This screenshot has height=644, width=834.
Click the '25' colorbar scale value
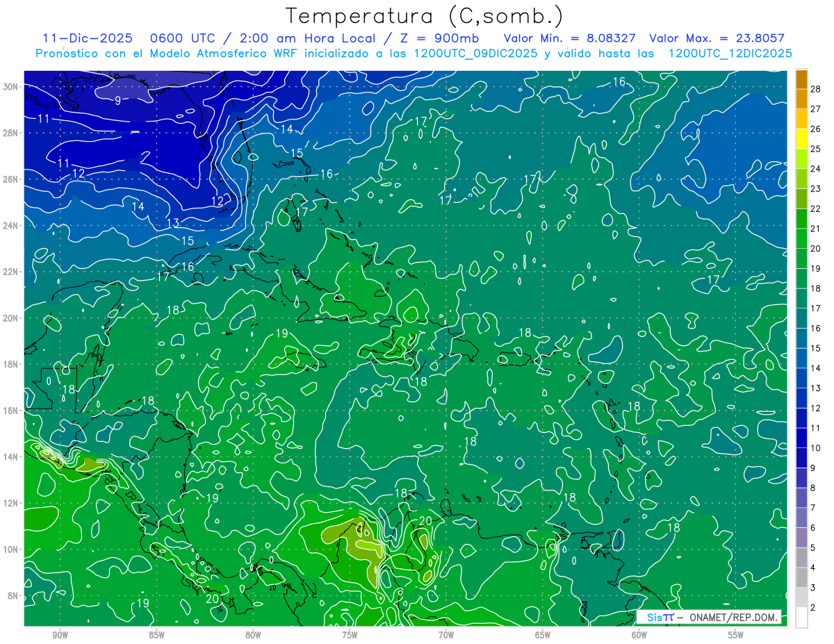[816, 149]
